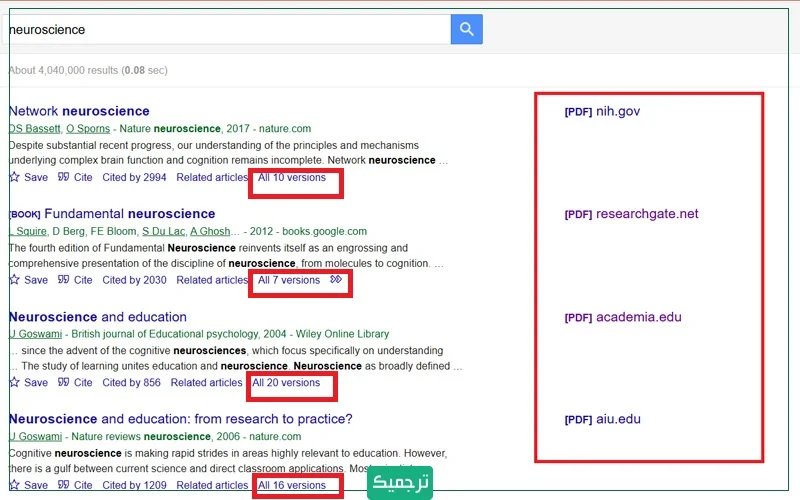Viewport: 800px width, 500px height.
Task: Cite the Fundamental neuroscience book
Action: point(75,281)
